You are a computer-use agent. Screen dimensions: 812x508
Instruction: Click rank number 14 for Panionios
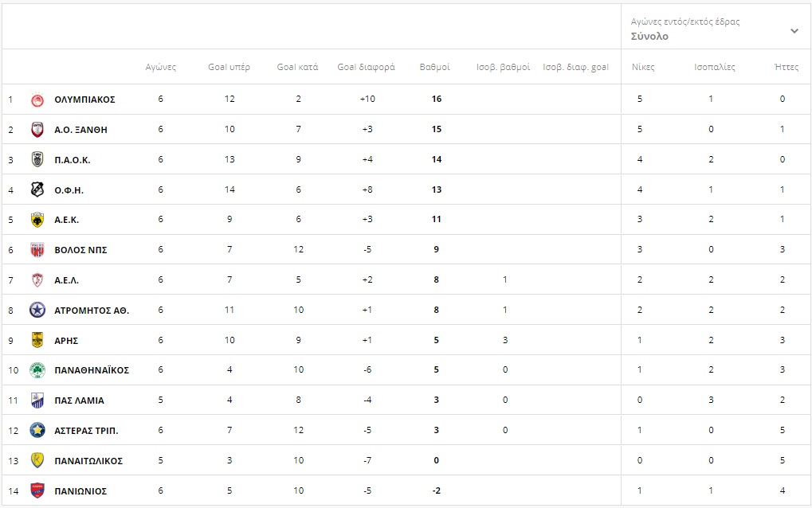pos(14,491)
